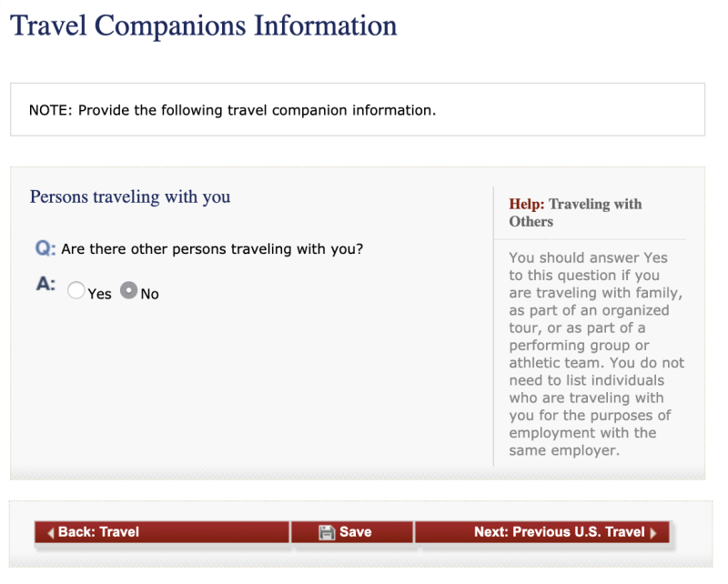Click the right arrow on Next button

click(653, 533)
